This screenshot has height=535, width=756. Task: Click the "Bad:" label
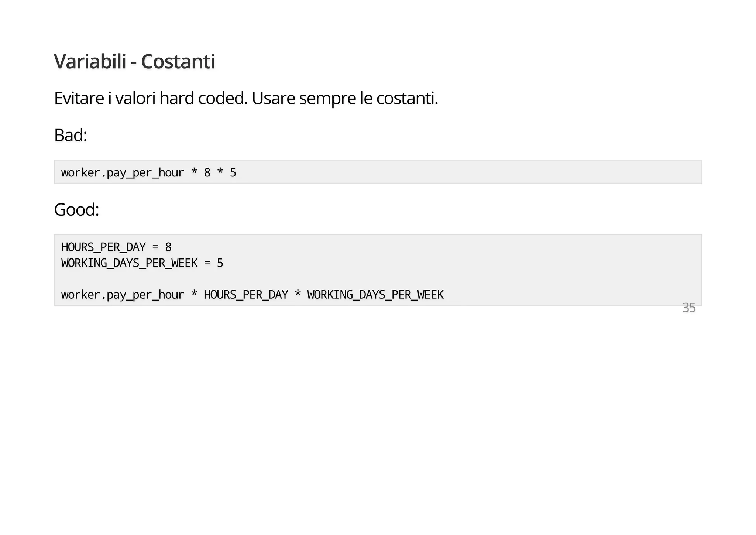[x=71, y=135]
